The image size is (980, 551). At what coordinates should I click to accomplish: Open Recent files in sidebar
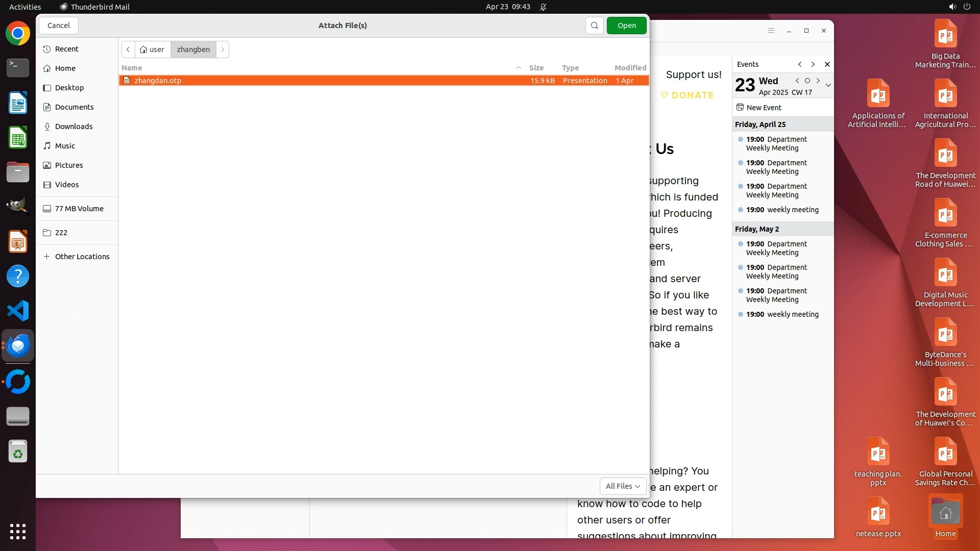pos(66,49)
